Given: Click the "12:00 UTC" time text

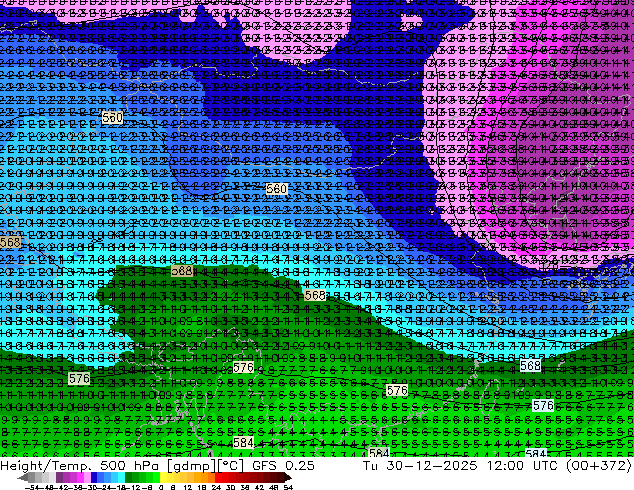Looking at the screenshot, I should point(524,465).
